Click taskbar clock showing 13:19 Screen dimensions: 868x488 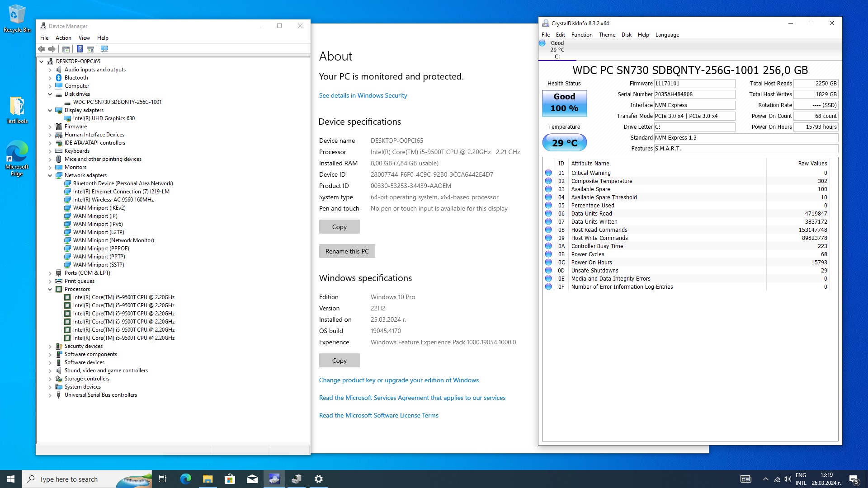826,479
